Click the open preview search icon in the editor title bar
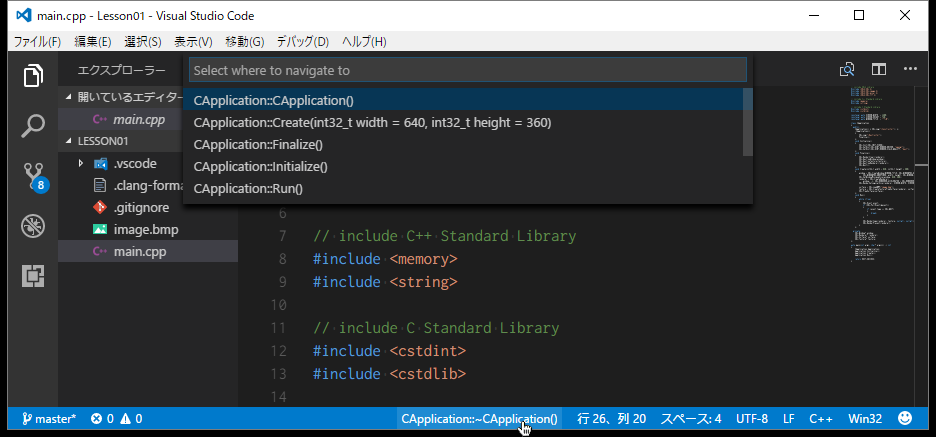 846,69
